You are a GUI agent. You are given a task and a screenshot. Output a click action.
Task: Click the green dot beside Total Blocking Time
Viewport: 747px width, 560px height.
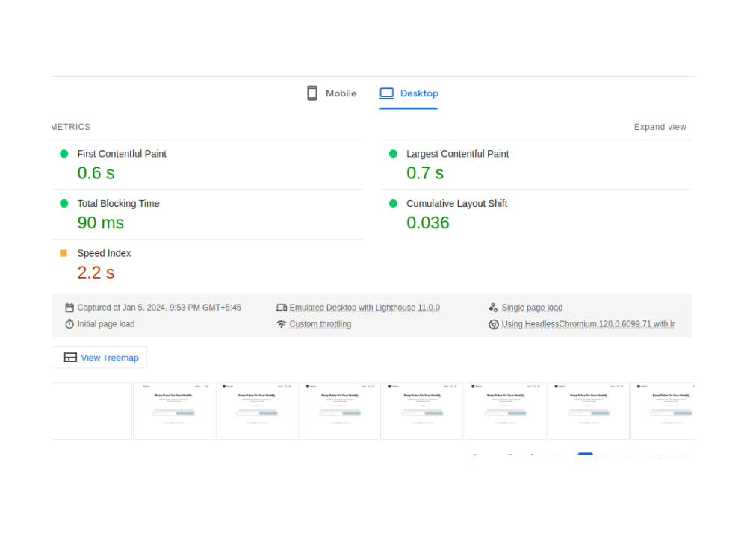pos(63,203)
